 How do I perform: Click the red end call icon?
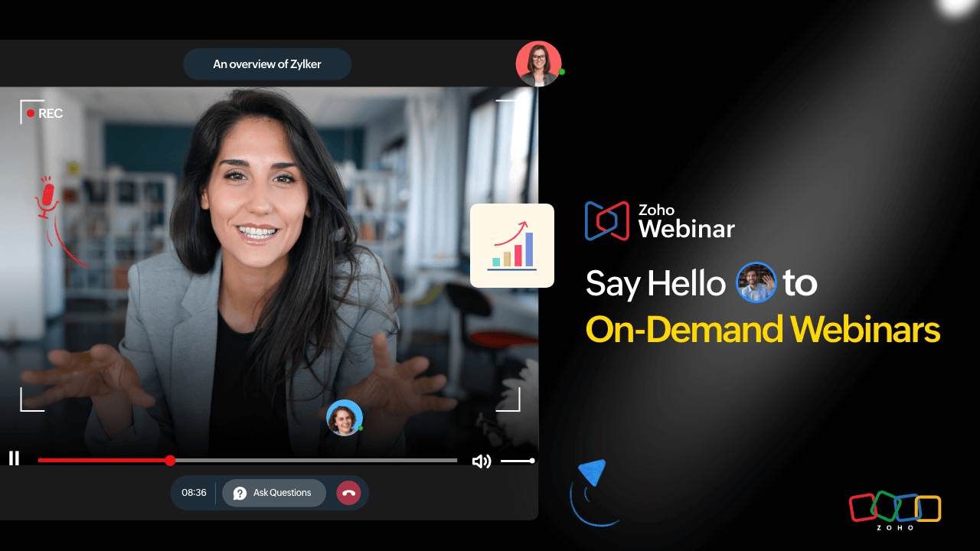pos(348,493)
